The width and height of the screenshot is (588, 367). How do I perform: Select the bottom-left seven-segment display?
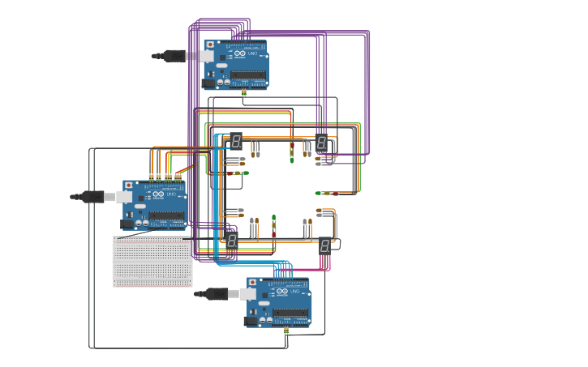[232, 241]
